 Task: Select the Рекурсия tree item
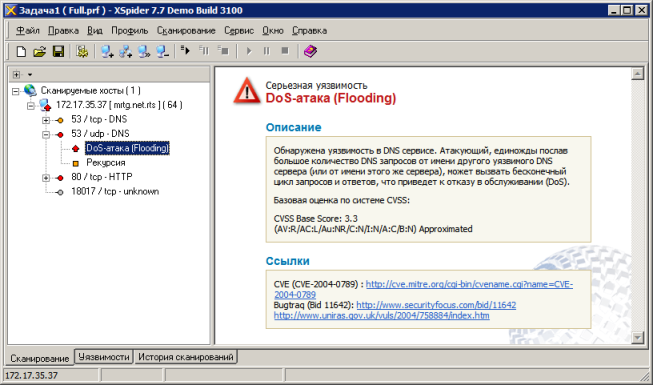click(106, 162)
